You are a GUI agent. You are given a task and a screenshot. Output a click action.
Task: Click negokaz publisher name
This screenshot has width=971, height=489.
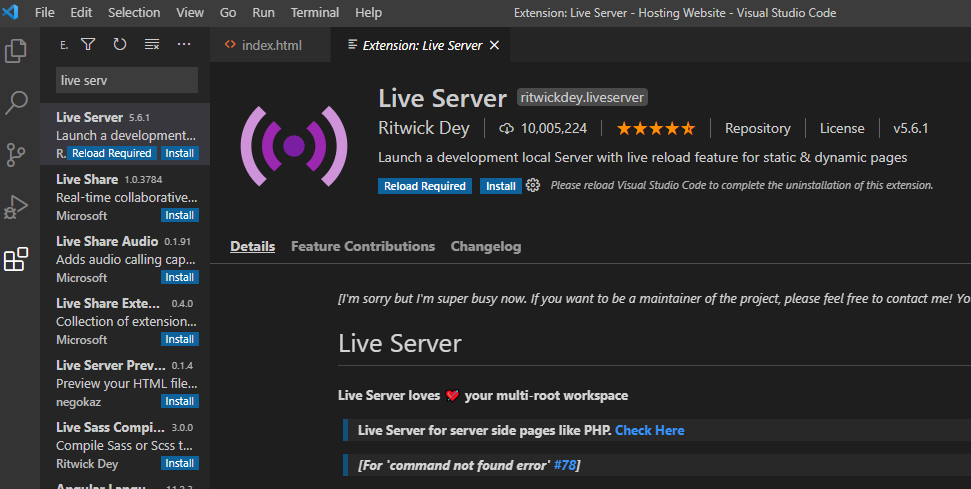click(78, 402)
